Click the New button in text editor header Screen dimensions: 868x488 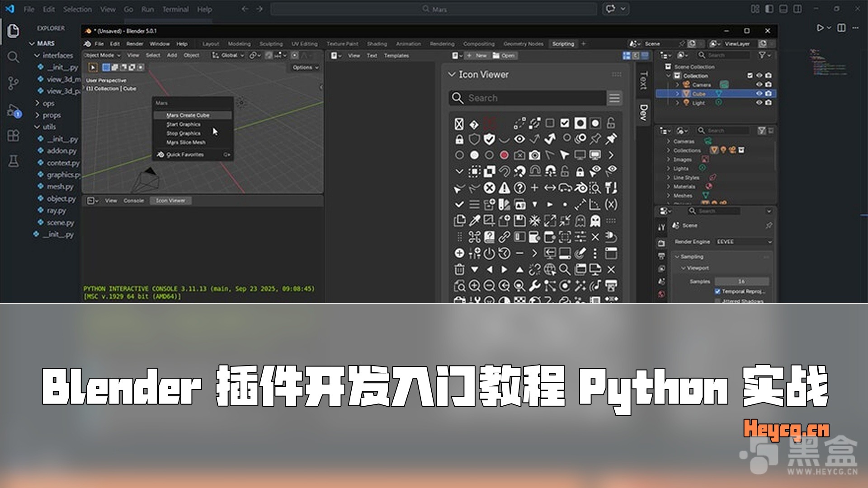pyautogui.click(x=477, y=55)
